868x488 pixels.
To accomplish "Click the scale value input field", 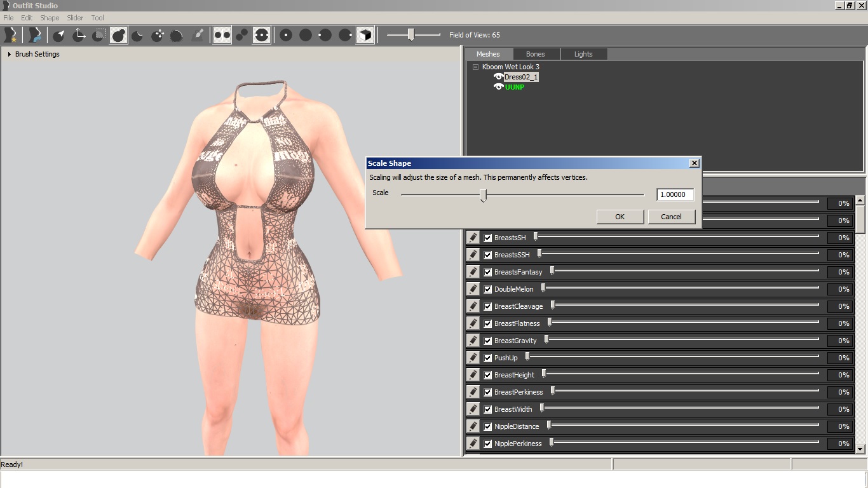I will tap(675, 194).
